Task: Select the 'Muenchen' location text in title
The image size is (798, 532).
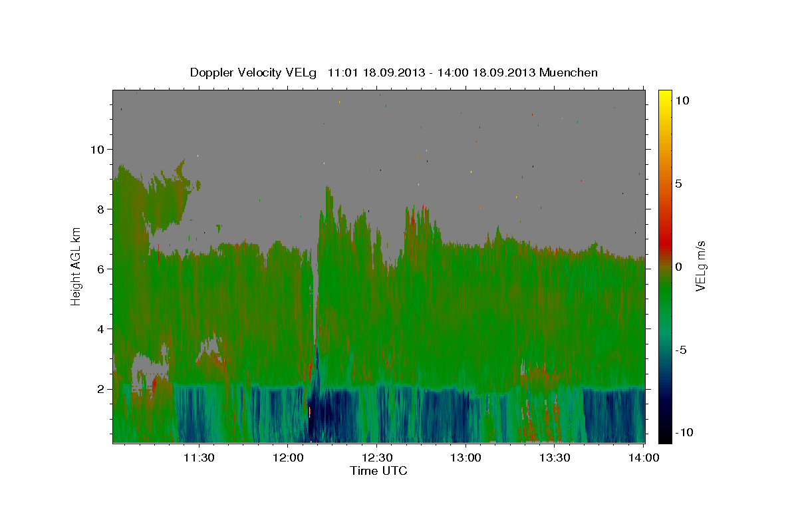Action: coord(569,72)
